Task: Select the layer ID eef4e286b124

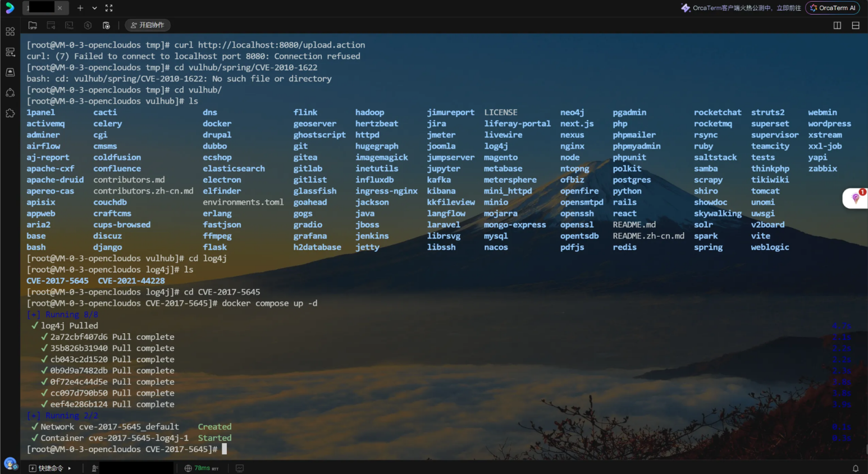Action: 79,404
